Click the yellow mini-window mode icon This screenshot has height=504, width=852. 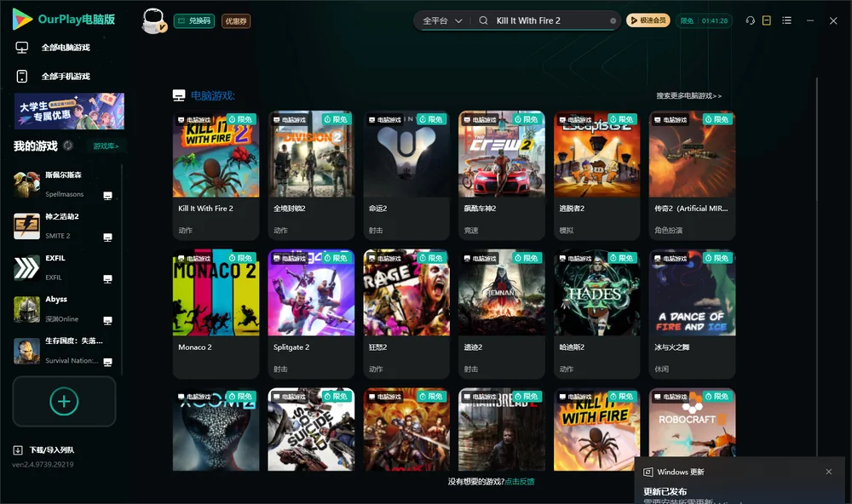click(767, 20)
